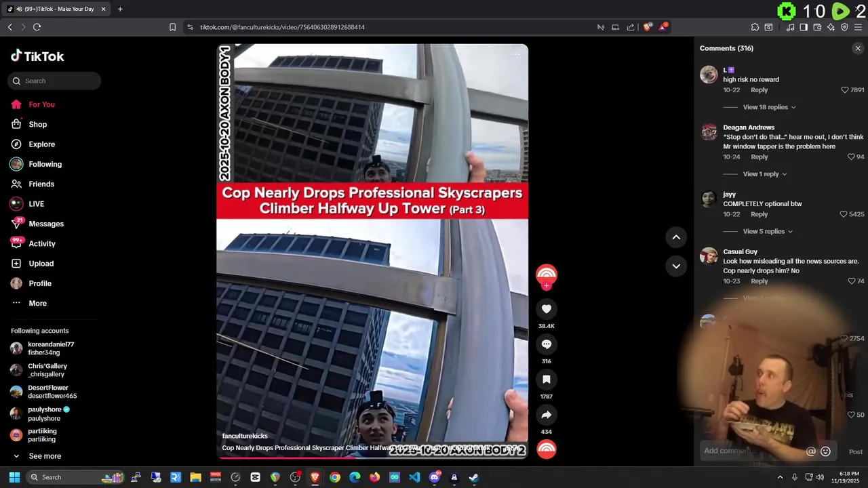Open jayy's profile avatar
The height and width of the screenshot is (488, 868).
coord(709,199)
